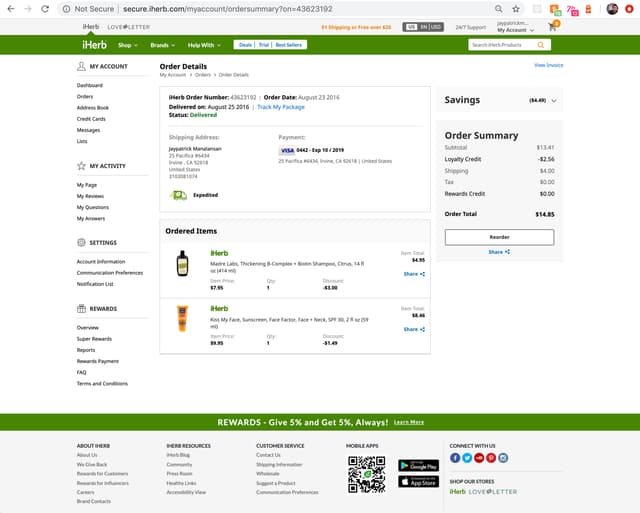Open Rewards Payment in sidebar
640x513 pixels.
tap(98, 361)
